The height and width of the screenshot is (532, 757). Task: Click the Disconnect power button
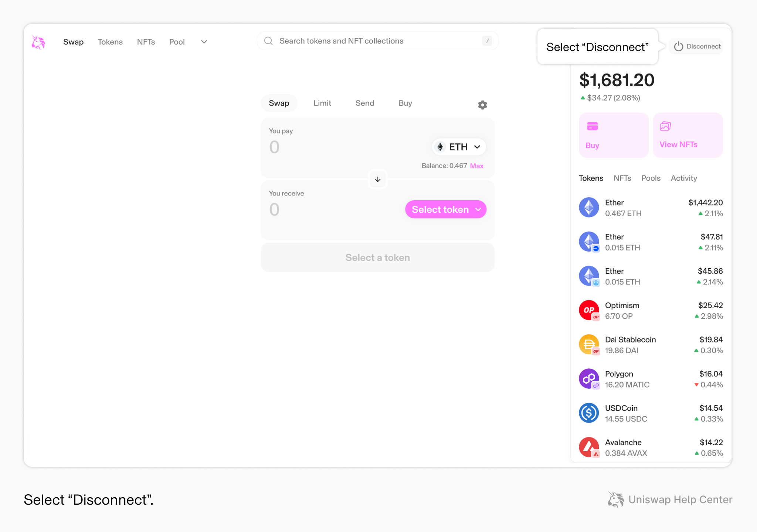tap(696, 47)
